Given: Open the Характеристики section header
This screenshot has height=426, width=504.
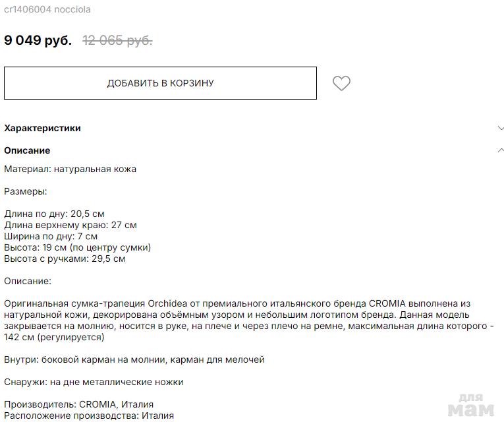Looking at the screenshot, I should (42, 128).
